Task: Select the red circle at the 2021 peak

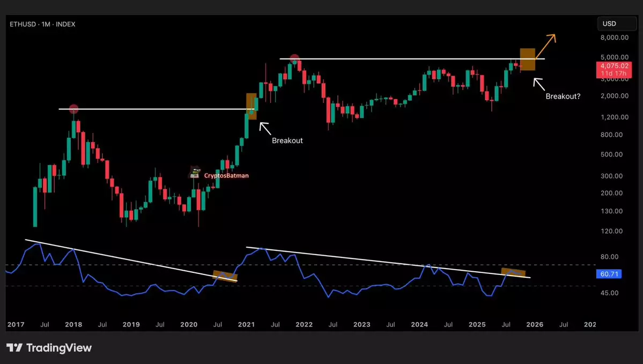Action: (294, 58)
